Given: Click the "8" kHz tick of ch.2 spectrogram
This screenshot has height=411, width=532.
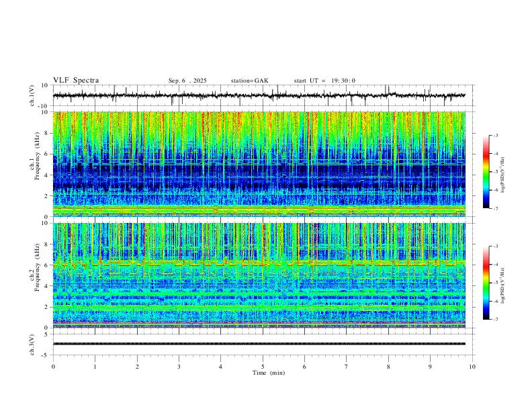Looking at the screenshot, I should click(x=46, y=244).
